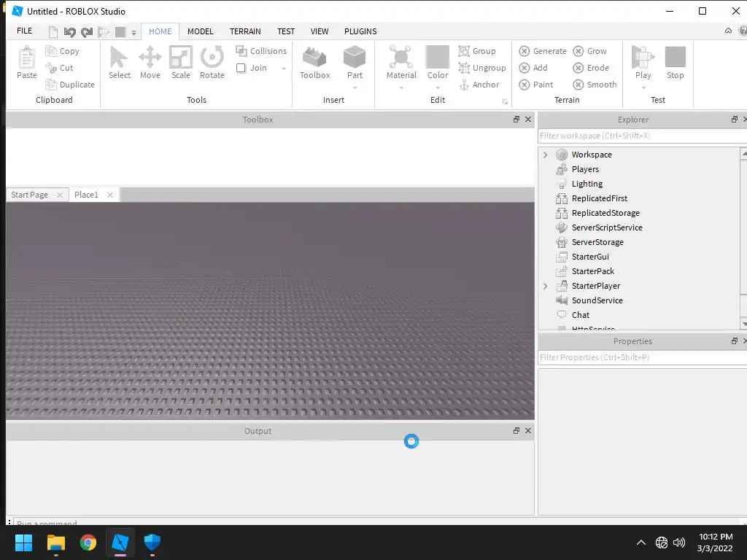Select ReplicatedStorage in the Explorer

605,213
